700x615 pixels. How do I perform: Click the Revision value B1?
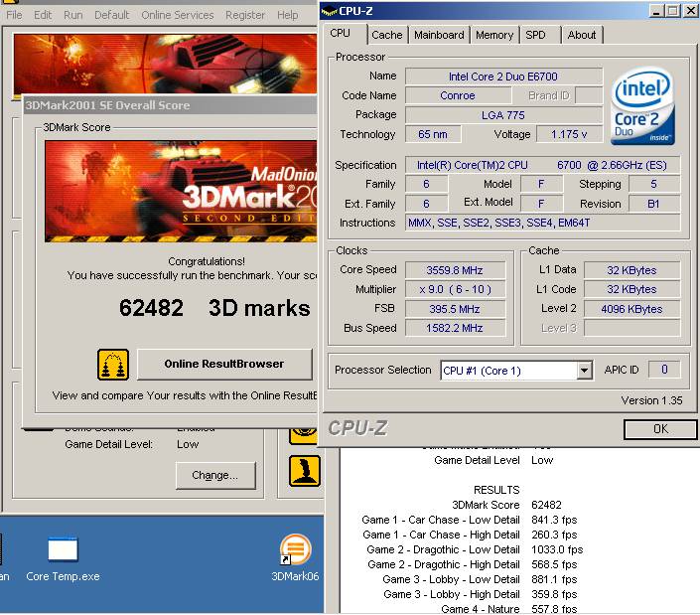[x=654, y=204]
